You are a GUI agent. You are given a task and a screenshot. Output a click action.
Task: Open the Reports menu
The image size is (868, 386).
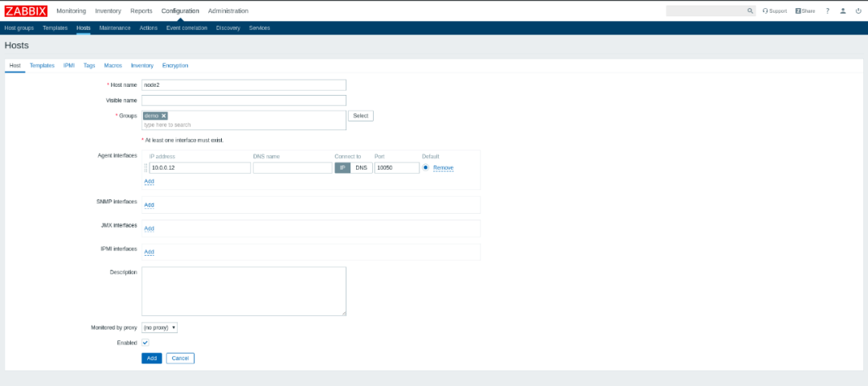(x=141, y=11)
